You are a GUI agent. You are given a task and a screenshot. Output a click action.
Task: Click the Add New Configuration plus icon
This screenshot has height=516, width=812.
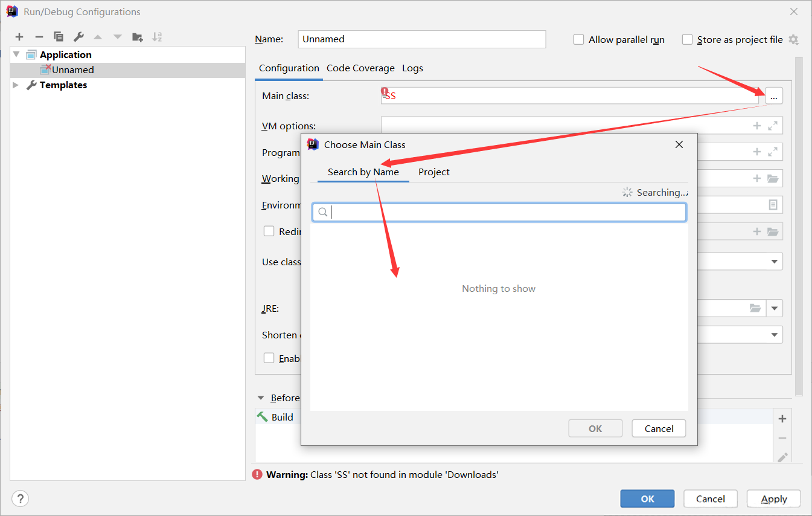[x=19, y=37]
